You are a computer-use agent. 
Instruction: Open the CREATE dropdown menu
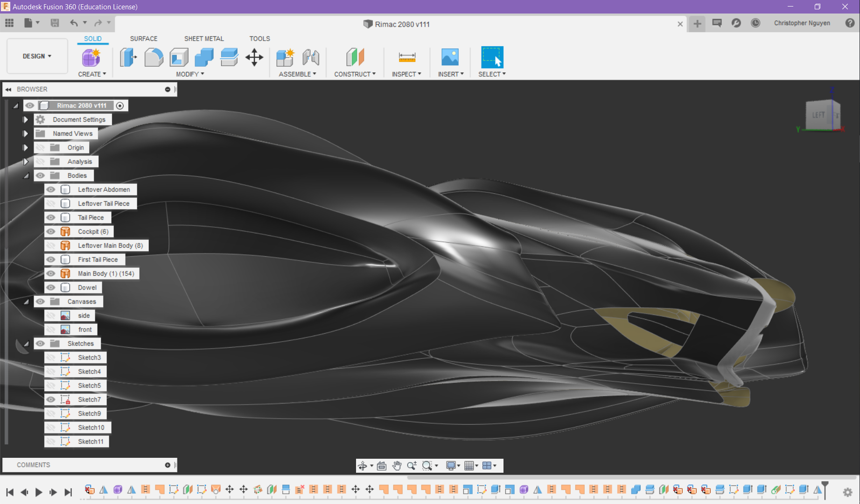click(x=92, y=74)
